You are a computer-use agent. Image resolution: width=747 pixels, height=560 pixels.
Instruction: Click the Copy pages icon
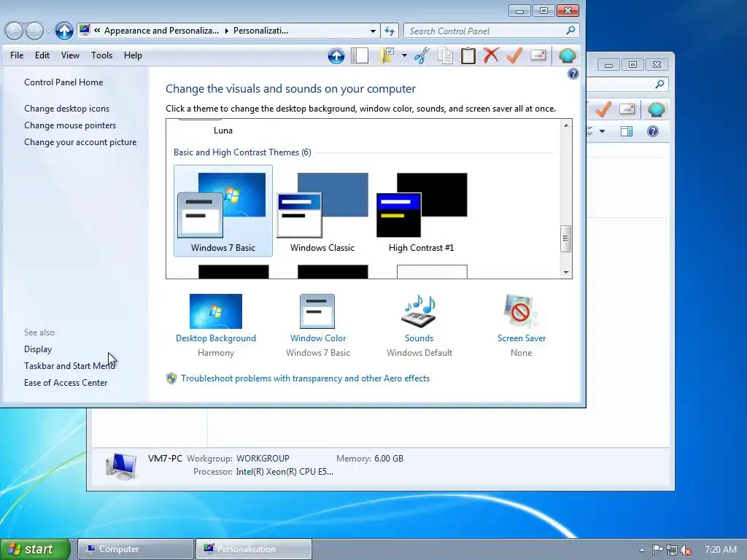(x=445, y=55)
